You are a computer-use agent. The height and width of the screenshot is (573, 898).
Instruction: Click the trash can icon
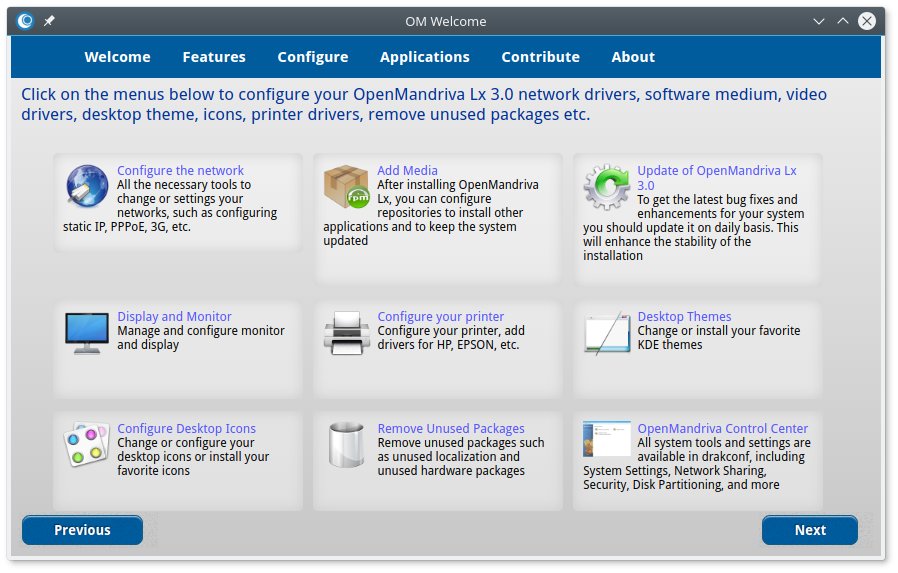(346, 445)
